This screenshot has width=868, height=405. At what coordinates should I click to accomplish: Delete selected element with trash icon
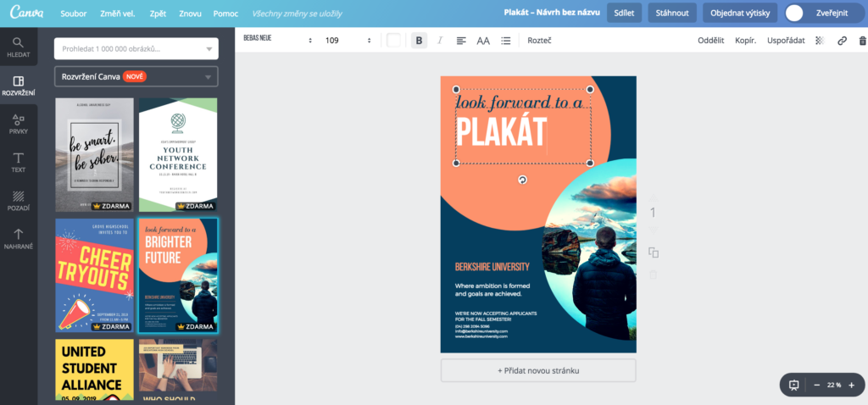(862, 41)
